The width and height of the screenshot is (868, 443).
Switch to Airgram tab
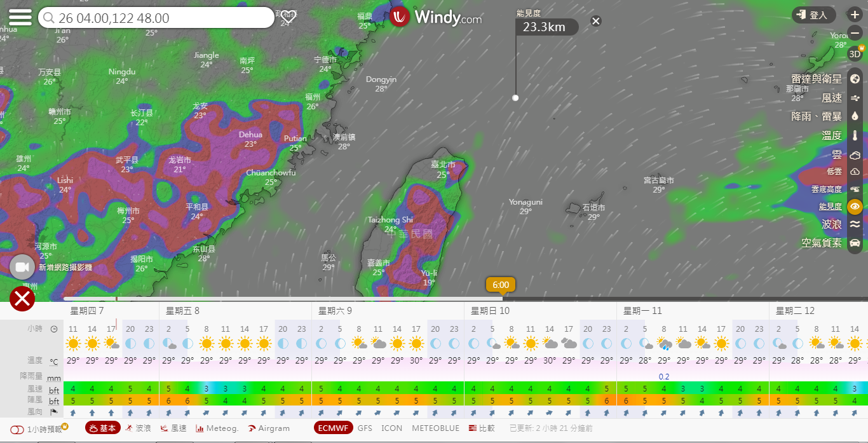coord(269,428)
